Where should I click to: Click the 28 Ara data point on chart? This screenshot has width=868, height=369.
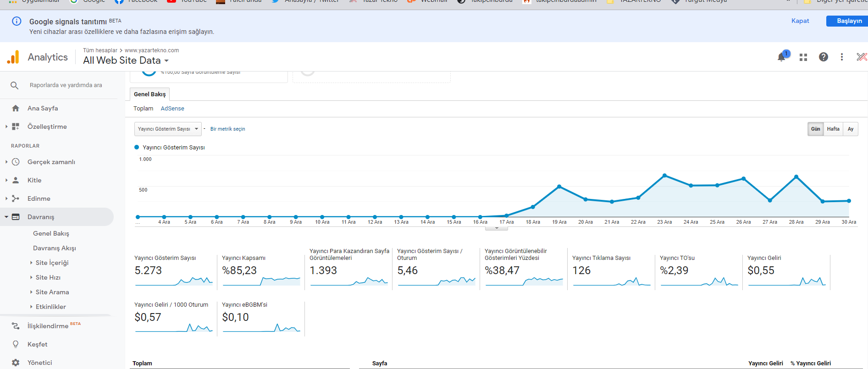coord(796,176)
